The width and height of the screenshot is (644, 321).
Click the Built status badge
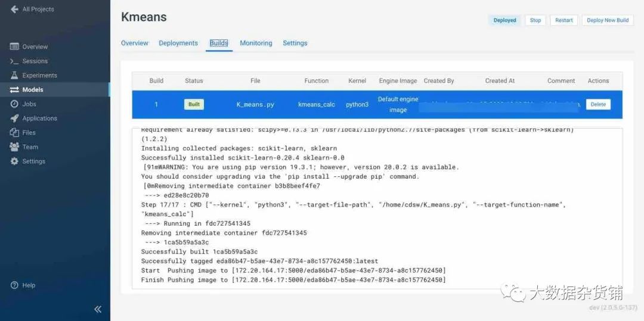point(194,105)
